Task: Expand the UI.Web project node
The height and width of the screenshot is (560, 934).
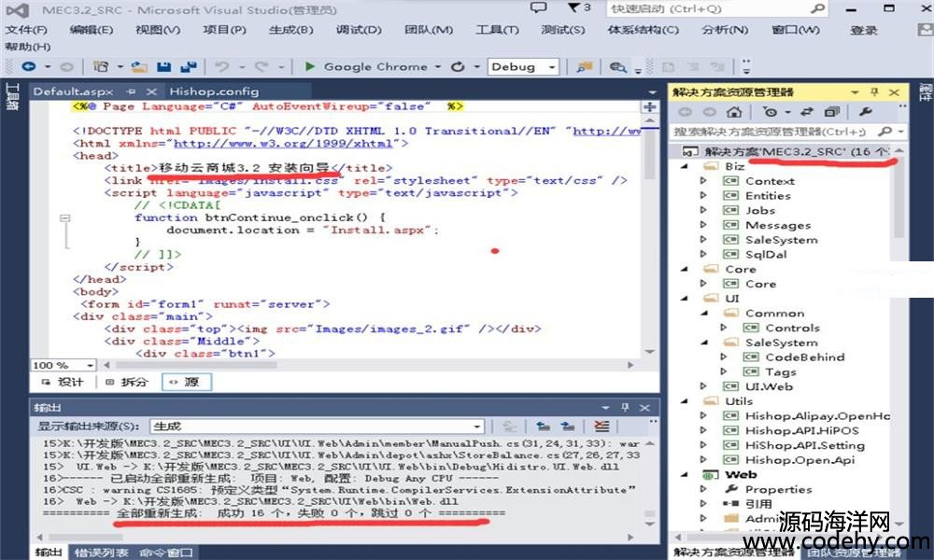Action: coord(703,386)
